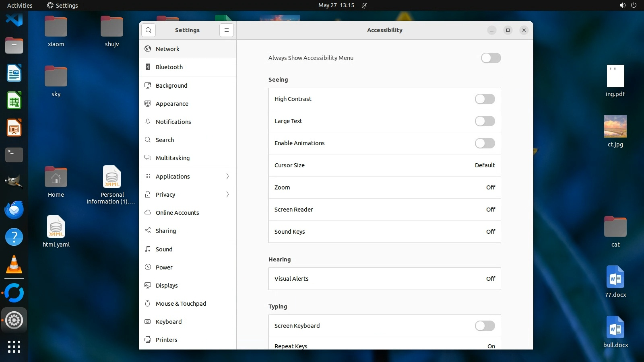Viewport: 644px width, 362px height.
Task: Click the system volume icon in top bar
Action: (622, 6)
